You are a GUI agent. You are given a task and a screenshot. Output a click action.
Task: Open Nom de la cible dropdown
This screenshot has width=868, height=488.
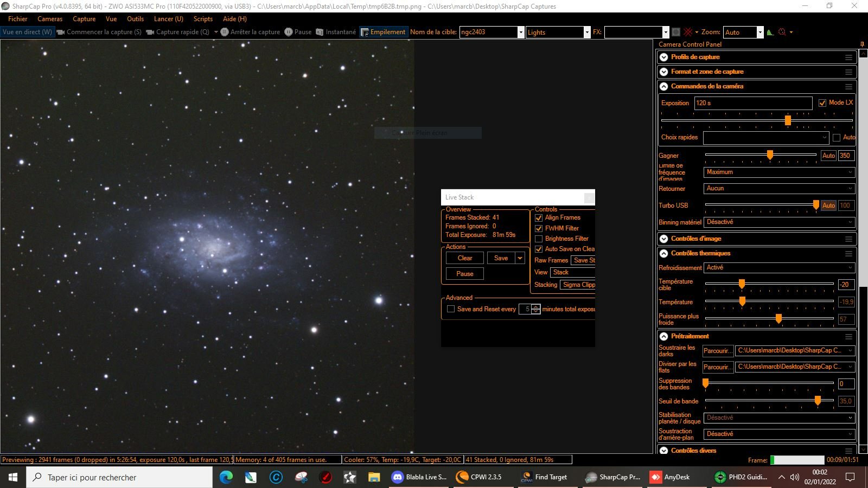click(x=521, y=33)
